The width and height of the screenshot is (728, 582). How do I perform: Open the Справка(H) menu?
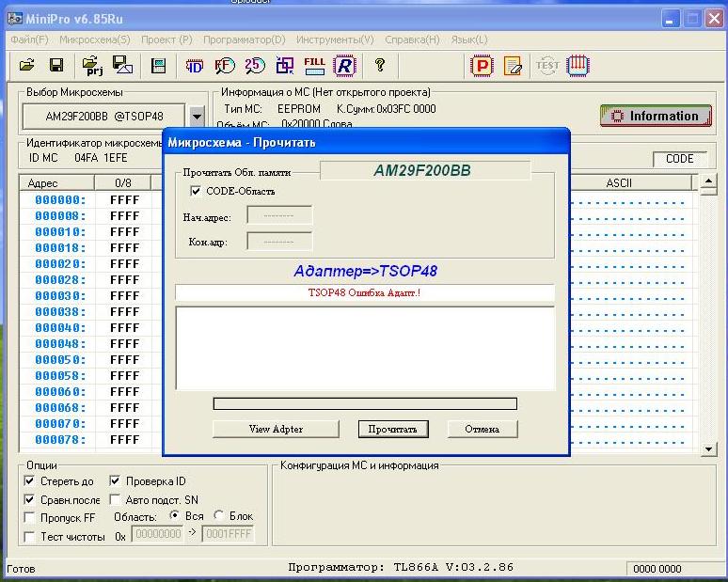click(412, 39)
